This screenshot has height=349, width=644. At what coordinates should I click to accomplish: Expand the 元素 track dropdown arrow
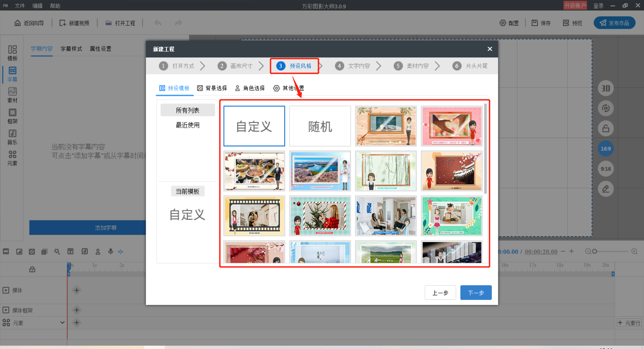point(62,322)
